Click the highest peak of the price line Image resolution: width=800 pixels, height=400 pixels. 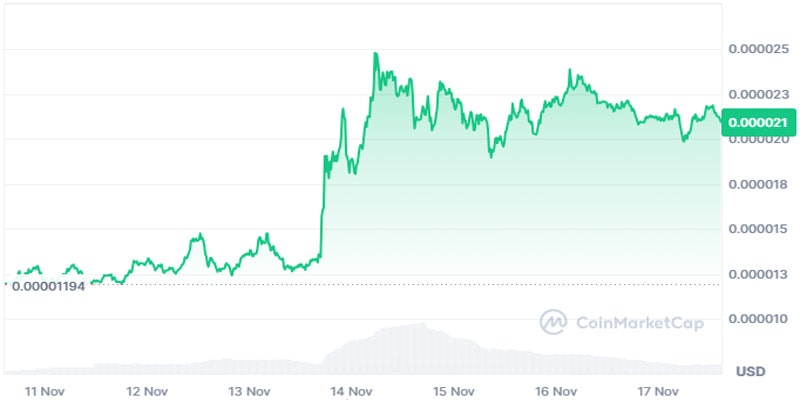[376, 54]
